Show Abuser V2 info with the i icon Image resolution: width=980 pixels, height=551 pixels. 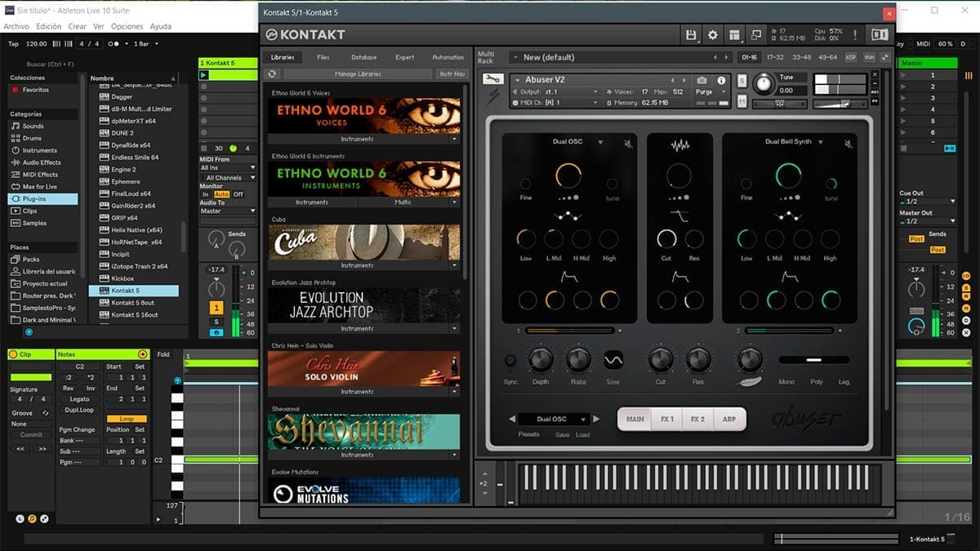tap(721, 81)
